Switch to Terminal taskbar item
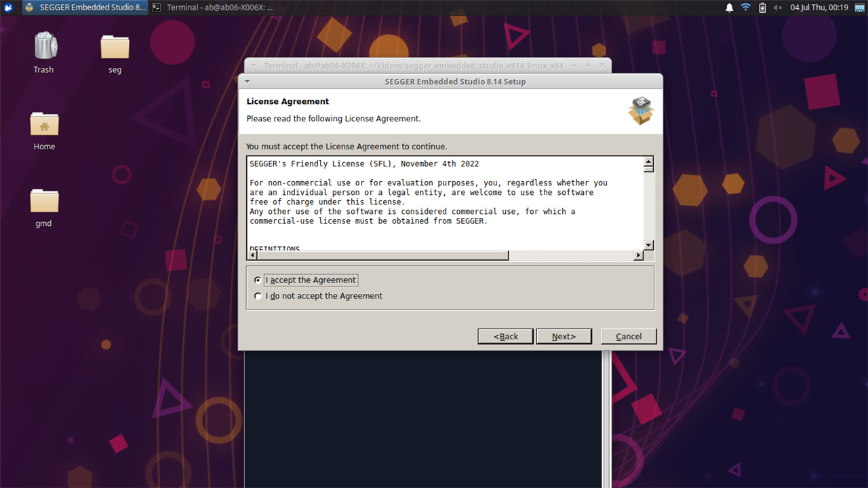The image size is (868, 488). click(x=214, y=7)
